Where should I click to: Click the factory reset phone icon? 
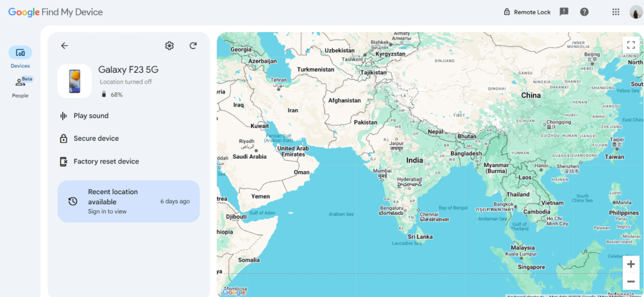coord(64,161)
